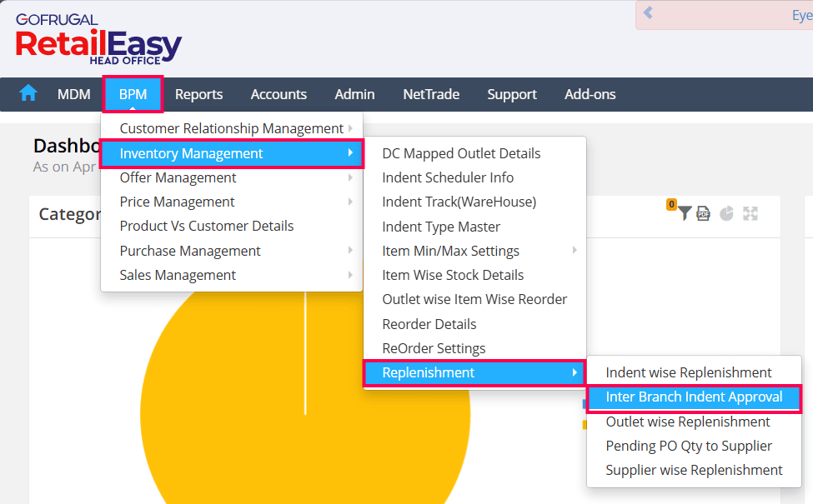Select Outlet wise Item Wise Reorder
Image resolution: width=813 pixels, height=504 pixels.
pos(475,299)
